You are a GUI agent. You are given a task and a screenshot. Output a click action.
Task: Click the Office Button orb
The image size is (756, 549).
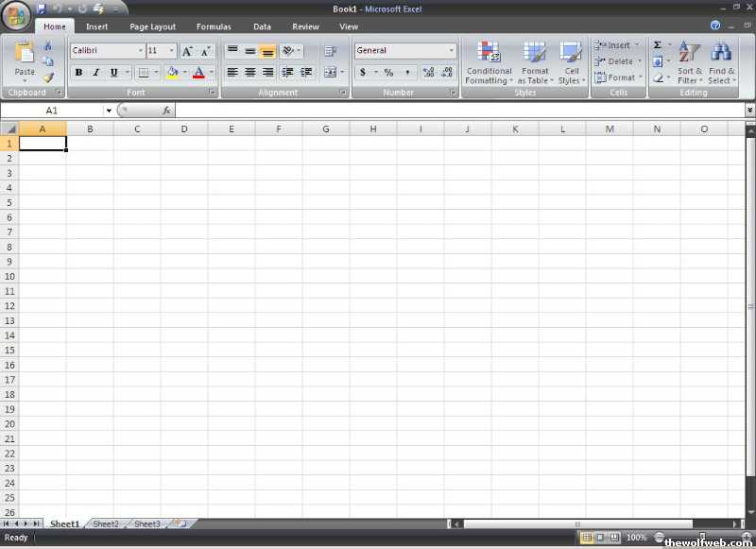17,17
